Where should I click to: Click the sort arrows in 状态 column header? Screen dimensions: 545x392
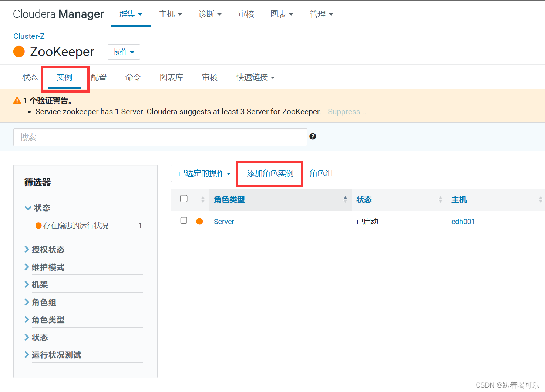pos(440,200)
